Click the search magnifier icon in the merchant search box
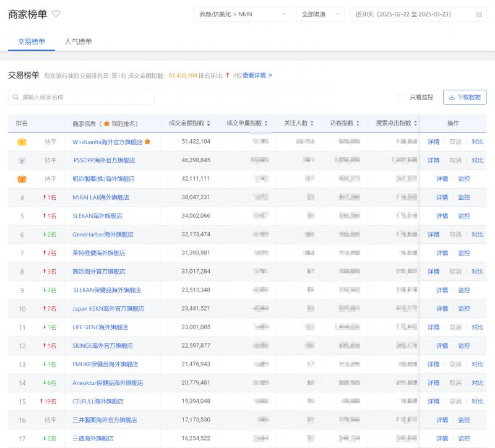The image size is (495, 448). point(15,97)
